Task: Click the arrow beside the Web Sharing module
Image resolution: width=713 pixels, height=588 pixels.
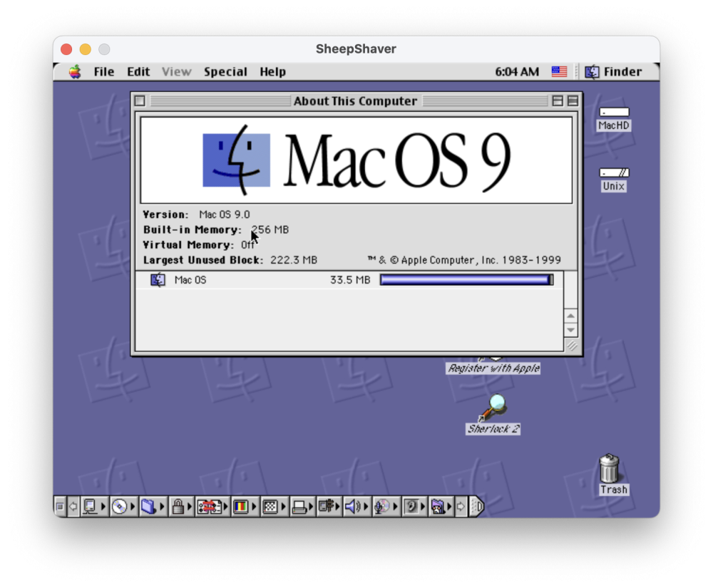Action: [450, 506]
